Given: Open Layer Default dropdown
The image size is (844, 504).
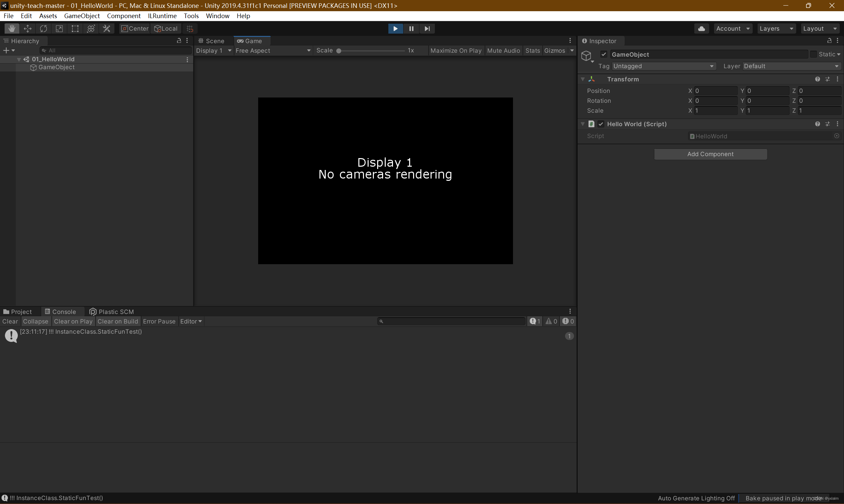Looking at the screenshot, I should point(791,66).
